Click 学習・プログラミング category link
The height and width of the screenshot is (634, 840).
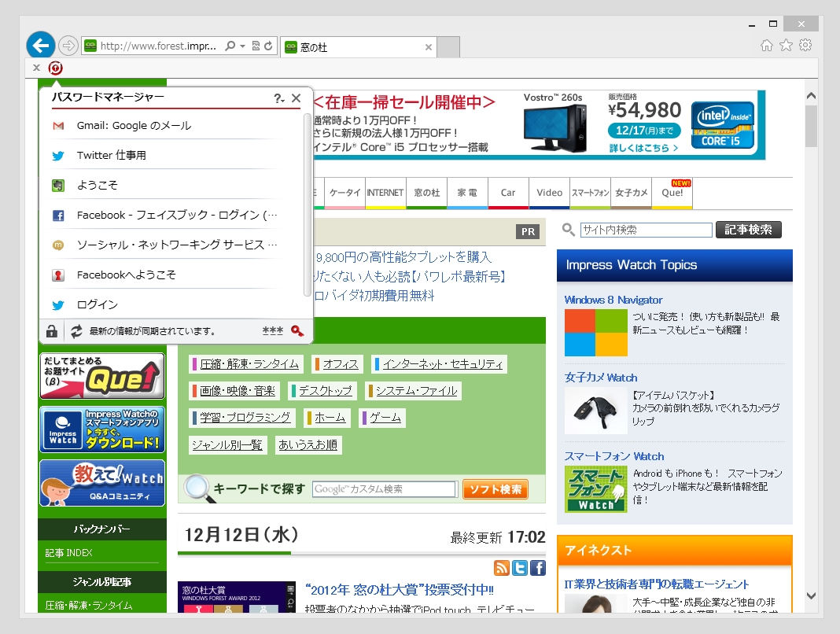(x=245, y=418)
